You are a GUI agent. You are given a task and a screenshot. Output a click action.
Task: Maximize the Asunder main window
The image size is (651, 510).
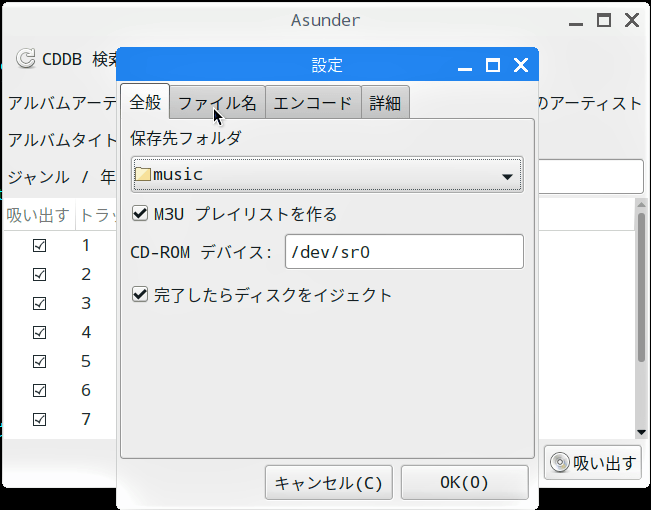pos(604,20)
